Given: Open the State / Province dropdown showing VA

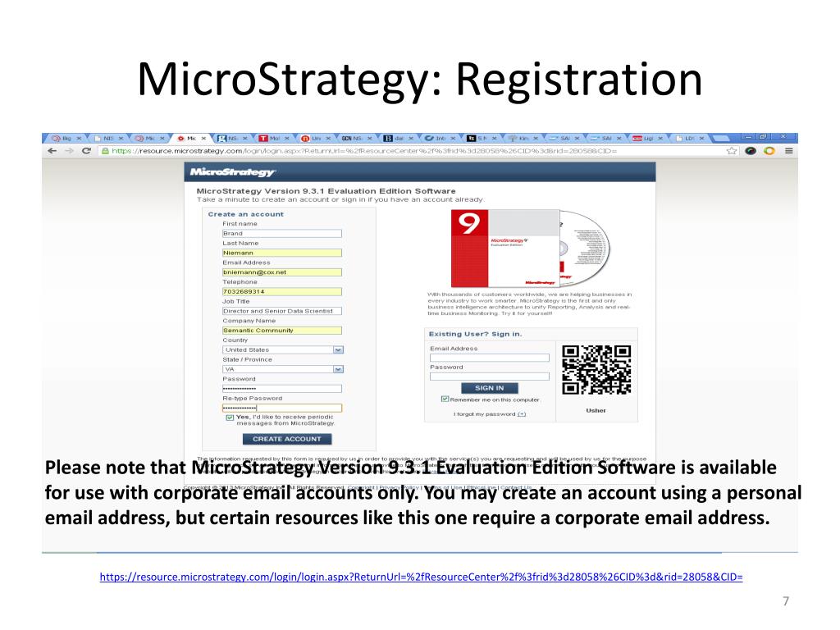Looking at the screenshot, I should coord(283,369).
